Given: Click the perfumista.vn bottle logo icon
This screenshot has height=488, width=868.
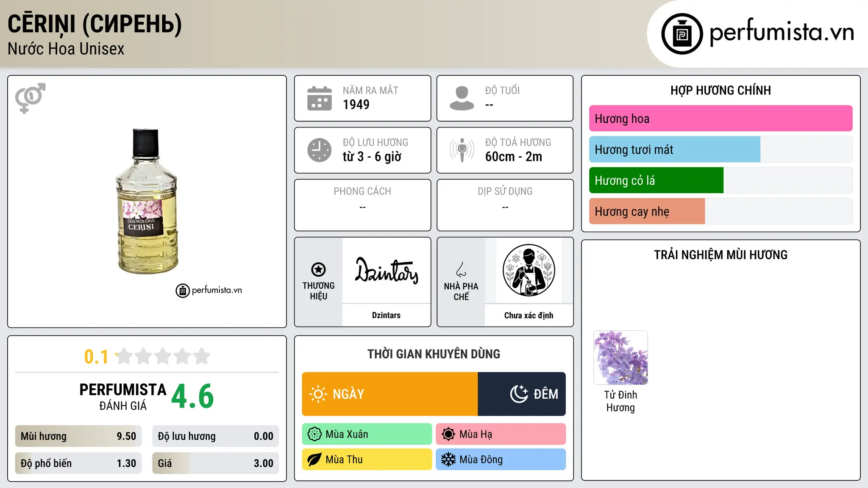Looking at the screenshot, I should (x=682, y=34).
